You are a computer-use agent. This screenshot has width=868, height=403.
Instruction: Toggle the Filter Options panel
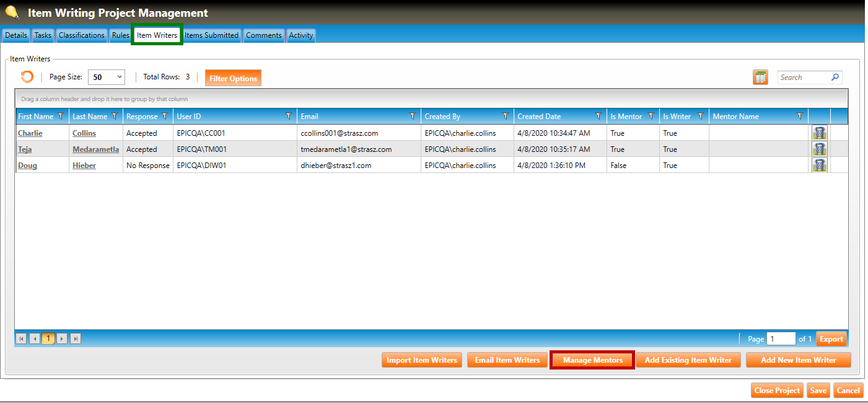click(233, 78)
